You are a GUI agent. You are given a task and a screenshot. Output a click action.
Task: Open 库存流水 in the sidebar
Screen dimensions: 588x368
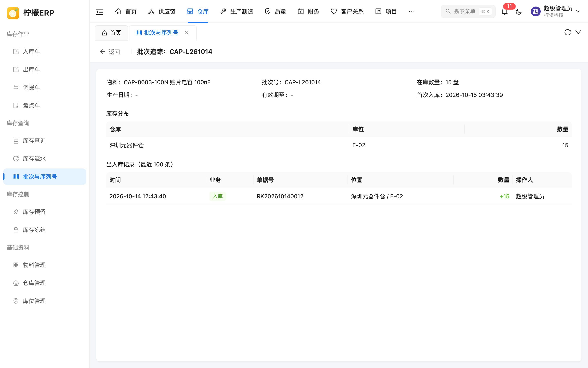[x=45, y=159]
